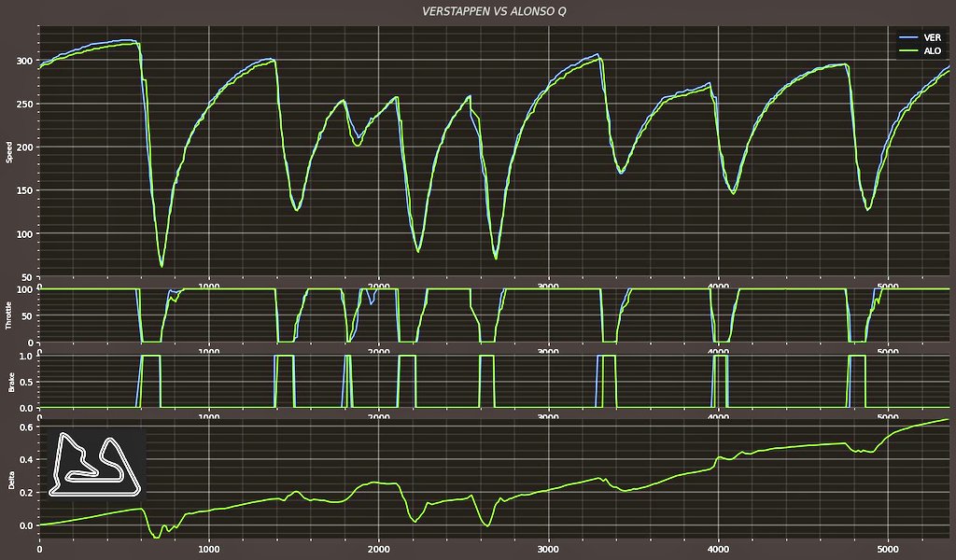
Task: Click the 100 tick on the Speed axis
Action: (x=24, y=234)
